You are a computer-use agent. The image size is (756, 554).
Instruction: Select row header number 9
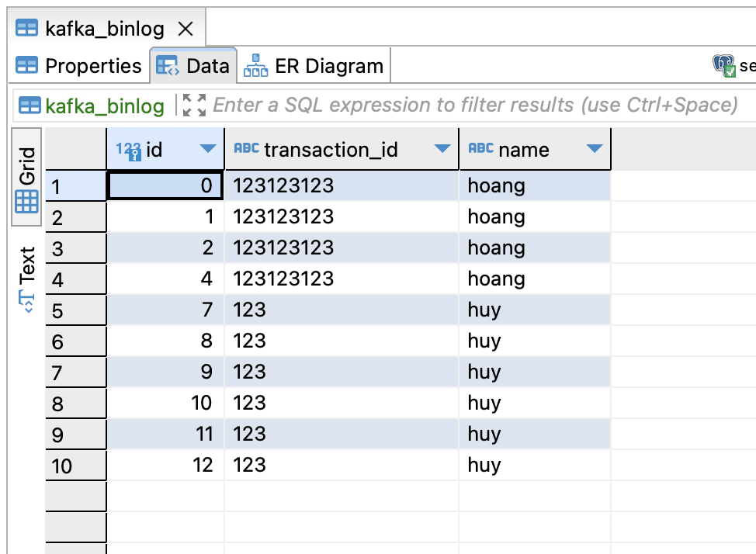coord(76,435)
